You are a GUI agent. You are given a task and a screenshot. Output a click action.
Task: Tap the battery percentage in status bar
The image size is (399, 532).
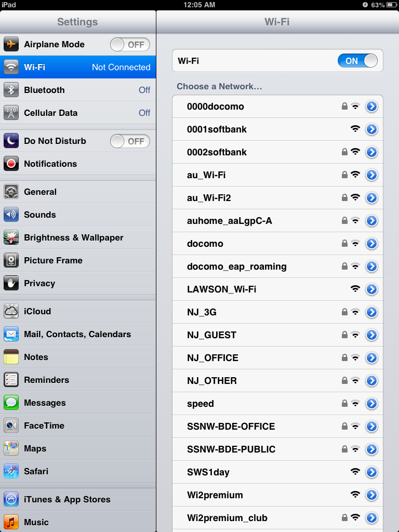(x=378, y=5)
